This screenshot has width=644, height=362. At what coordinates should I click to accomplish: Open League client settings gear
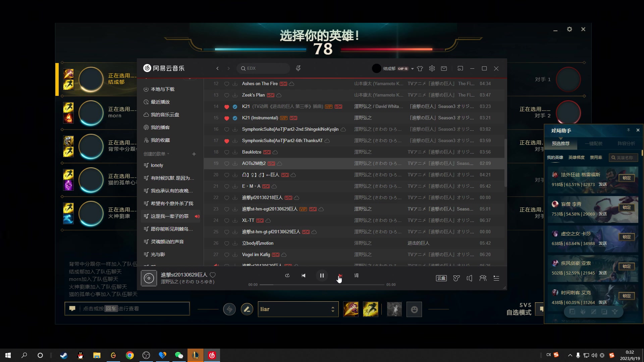tap(570, 29)
